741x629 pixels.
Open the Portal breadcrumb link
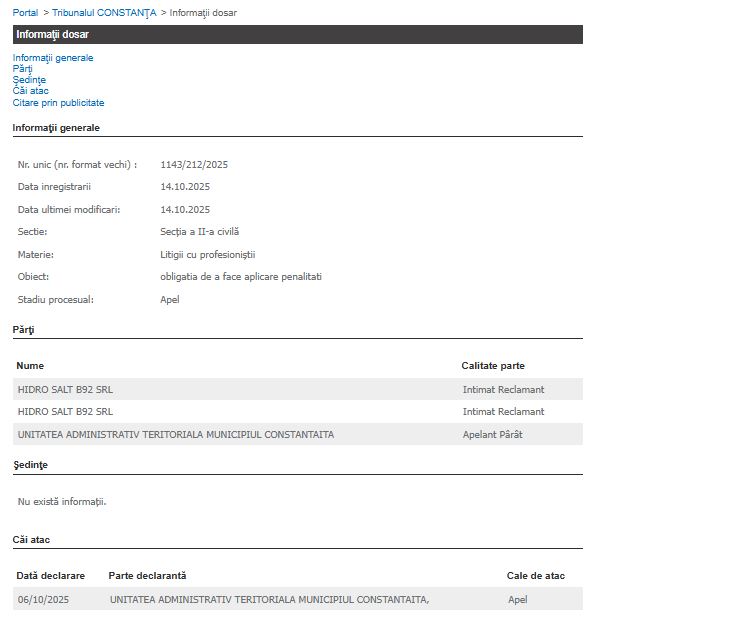tap(25, 12)
